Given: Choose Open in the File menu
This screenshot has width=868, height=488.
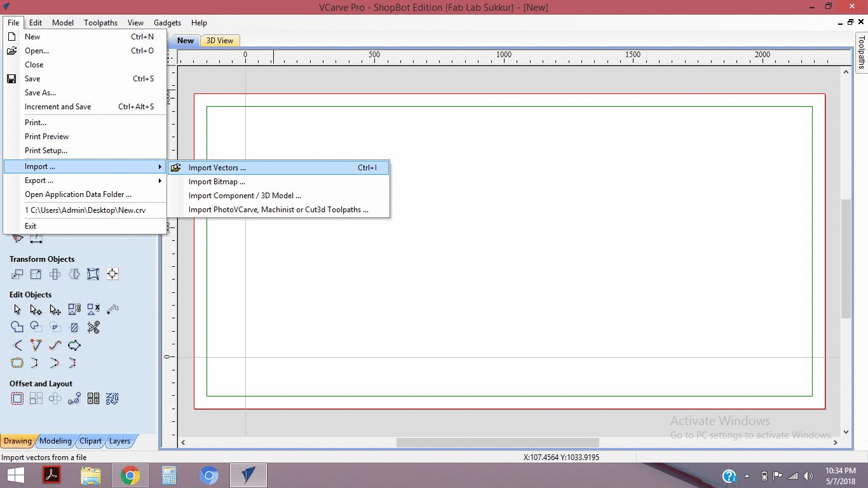Looking at the screenshot, I should [x=85, y=51].
